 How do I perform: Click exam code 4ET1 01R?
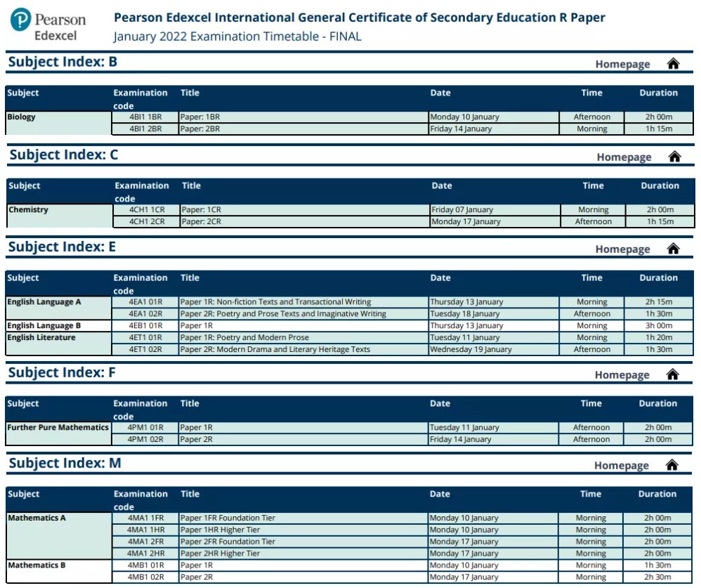click(x=145, y=337)
